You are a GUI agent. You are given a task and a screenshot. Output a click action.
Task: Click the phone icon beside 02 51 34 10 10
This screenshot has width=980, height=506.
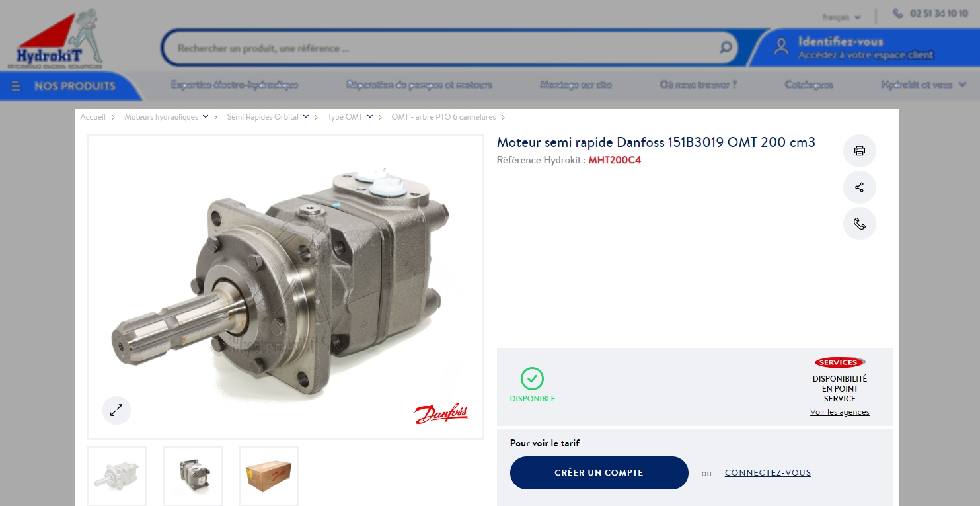coord(897,13)
